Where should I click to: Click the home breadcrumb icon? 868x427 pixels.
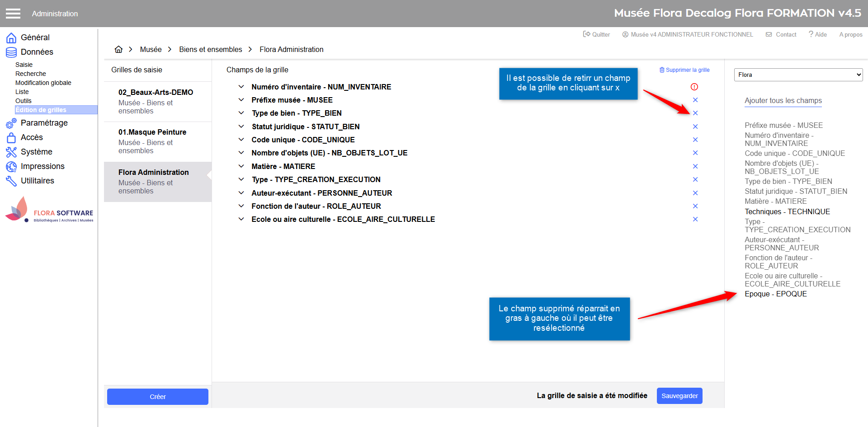(x=118, y=49)
